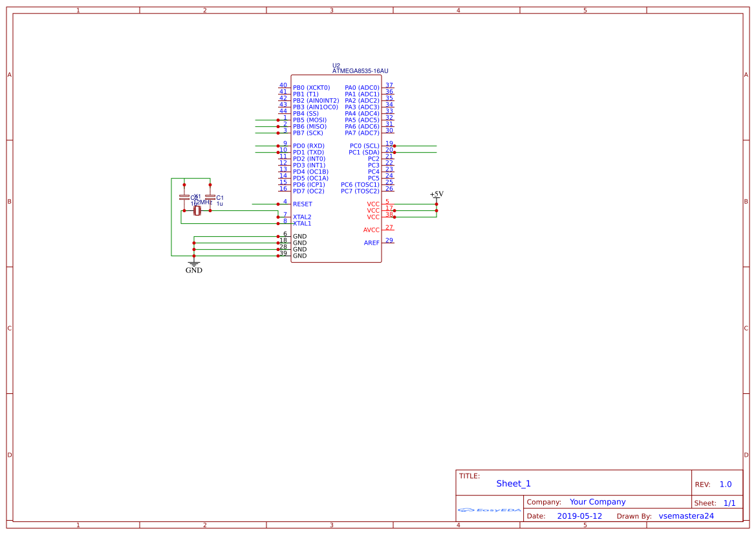Click the AVCC pin label
The image size is (756, 535).
[x=371, y=230]
